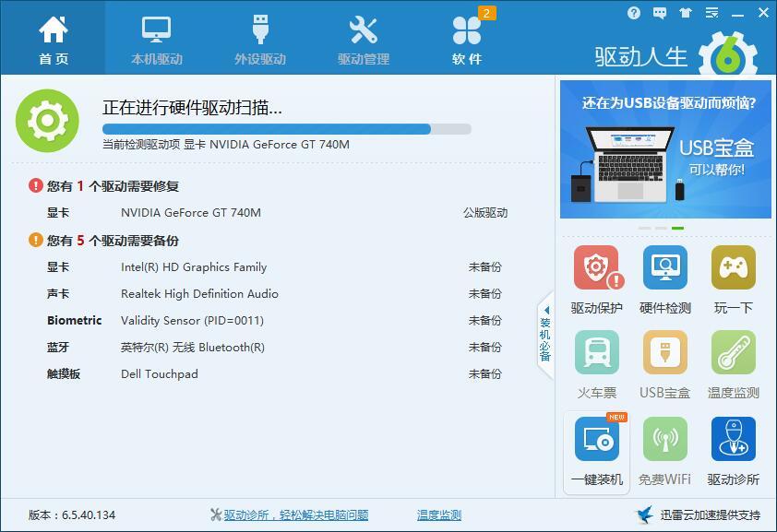This screenshot has height=532, width=777.
Task: Open the USB宝盒 advertisement banner
Action: pos(665,149)
